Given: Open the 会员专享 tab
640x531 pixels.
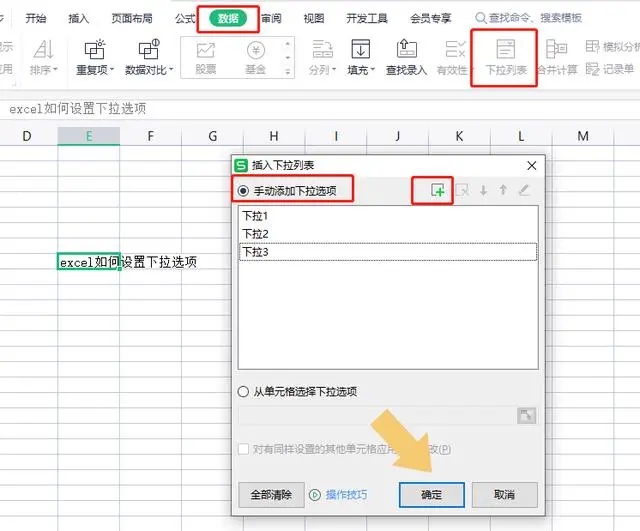Looking at the screenshot, I should 431,18.
